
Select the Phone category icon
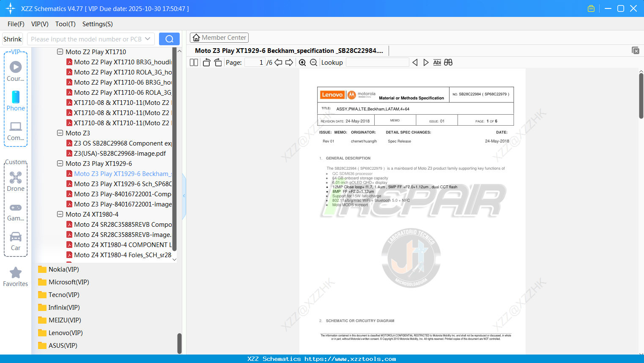tap(16, 101)
